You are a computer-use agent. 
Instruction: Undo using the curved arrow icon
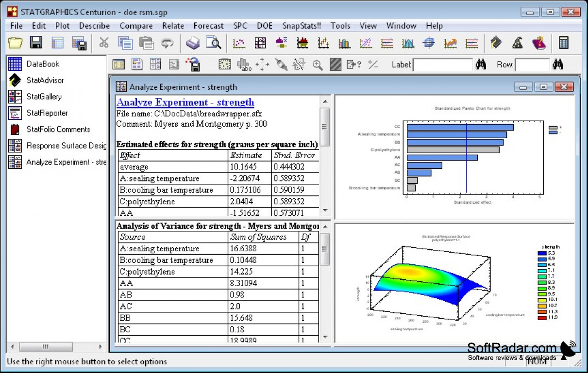click(x=167, y=43)
